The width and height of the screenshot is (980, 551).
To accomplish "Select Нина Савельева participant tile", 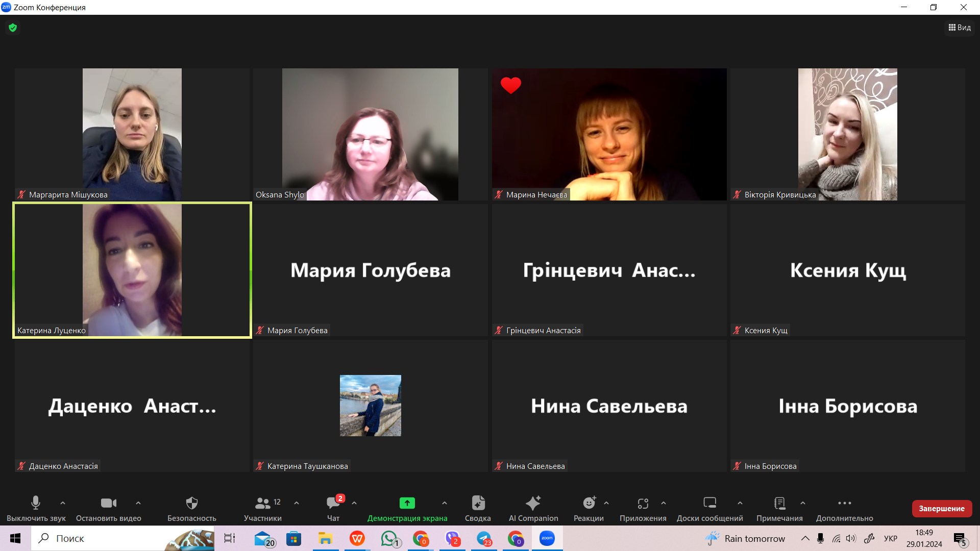I will point(609,406).
